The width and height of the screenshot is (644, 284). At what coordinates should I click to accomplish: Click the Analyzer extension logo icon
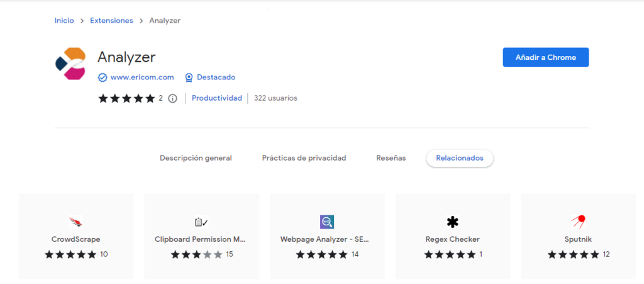[x=70, y=64]
